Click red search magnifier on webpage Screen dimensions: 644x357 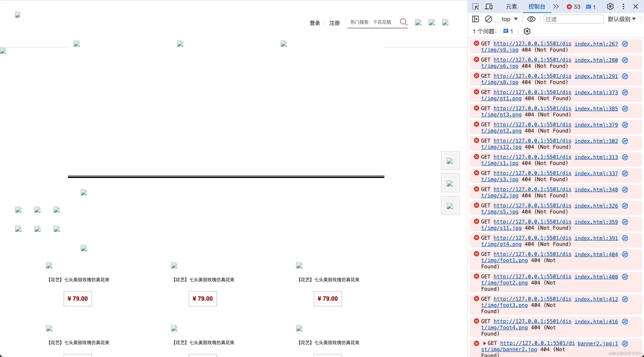(x=404, y=22)
